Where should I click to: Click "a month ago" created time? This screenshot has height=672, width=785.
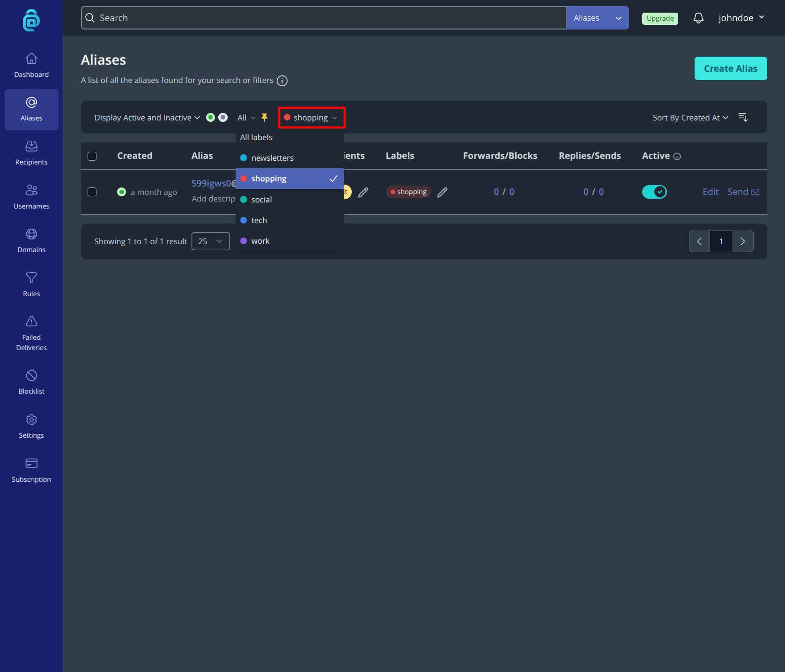tap(154, 192)
